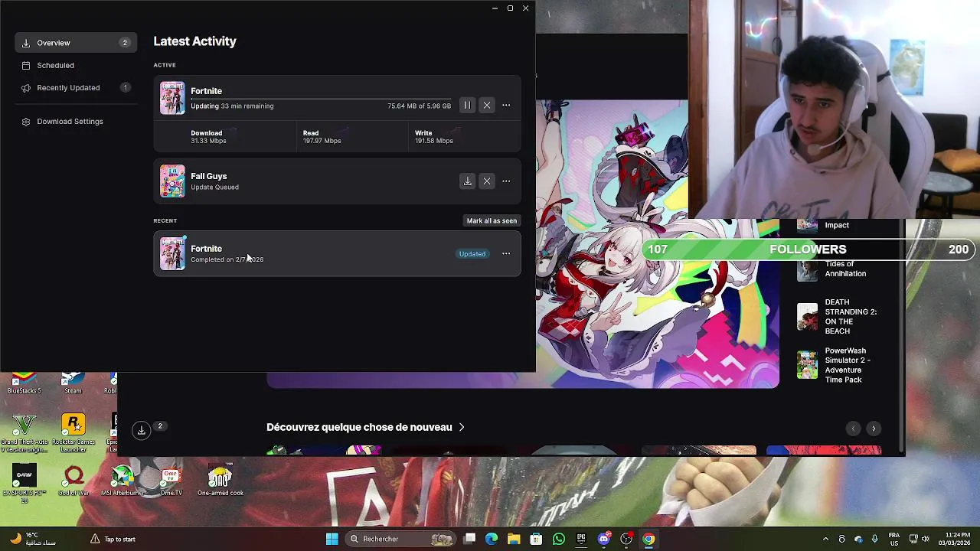This screenshot has width=980, height=551.
Task: Click the Fall Guys game thumbnail
Action: (x=172, y=181)
